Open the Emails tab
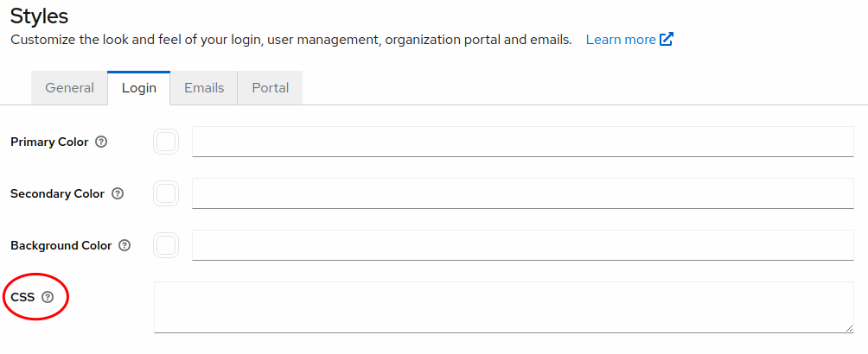868x354 pixels. [x=204, y=88]
